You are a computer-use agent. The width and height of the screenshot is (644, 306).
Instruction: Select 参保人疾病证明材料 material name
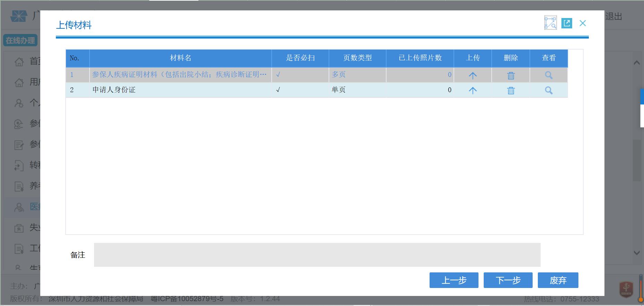pos(179,75)
